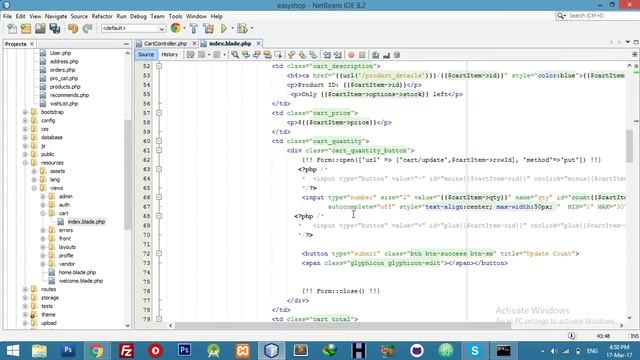The height and width of the screenshot is (360, 640).
Task: Toggle Highlight Search editor icon
Action: [267, 55]
